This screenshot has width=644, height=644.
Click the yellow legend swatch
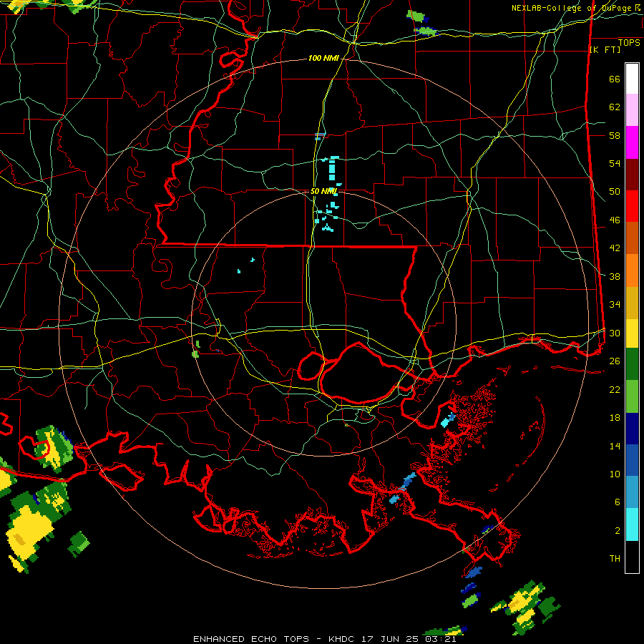[632, 333]
